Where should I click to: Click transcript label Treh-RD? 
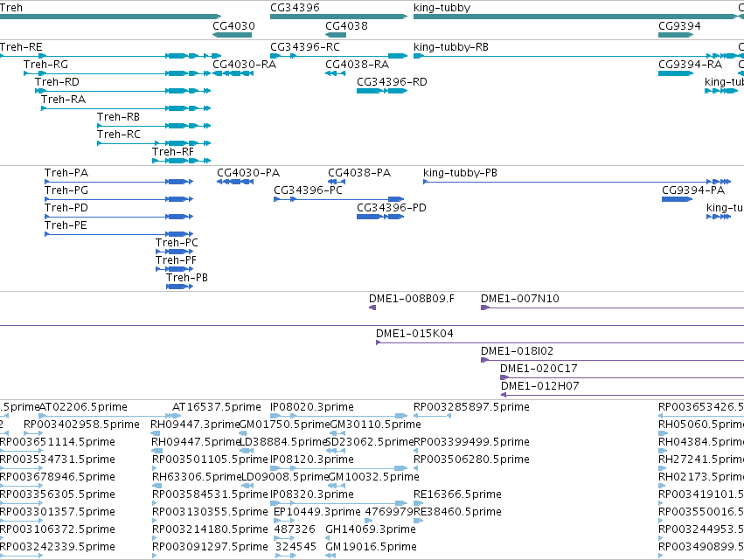pyautogui.click(x=57, y=82)
